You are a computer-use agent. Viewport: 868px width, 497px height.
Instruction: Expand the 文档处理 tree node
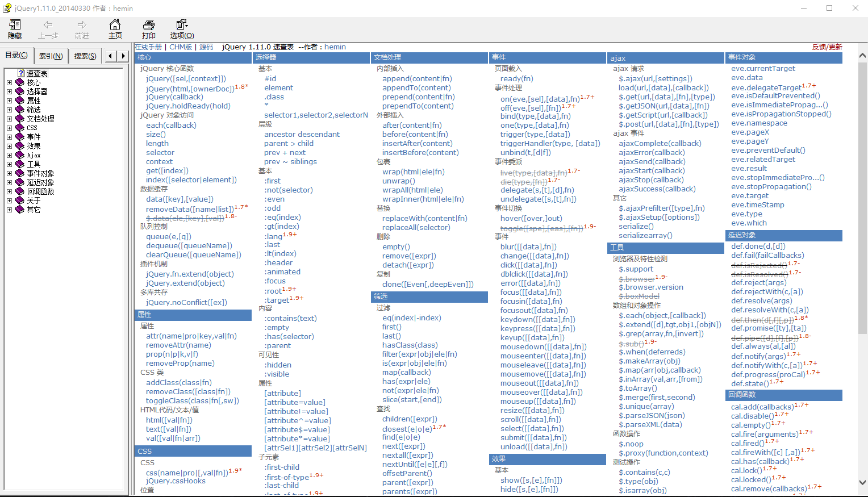(x=9, y=119)
